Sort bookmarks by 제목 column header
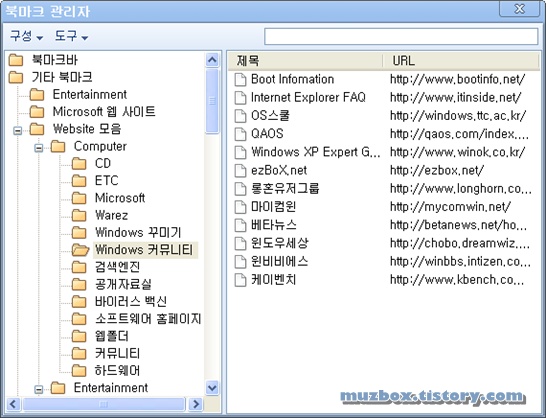The height and width of the screenshot is (418, 546). click(x=306, y=61)
